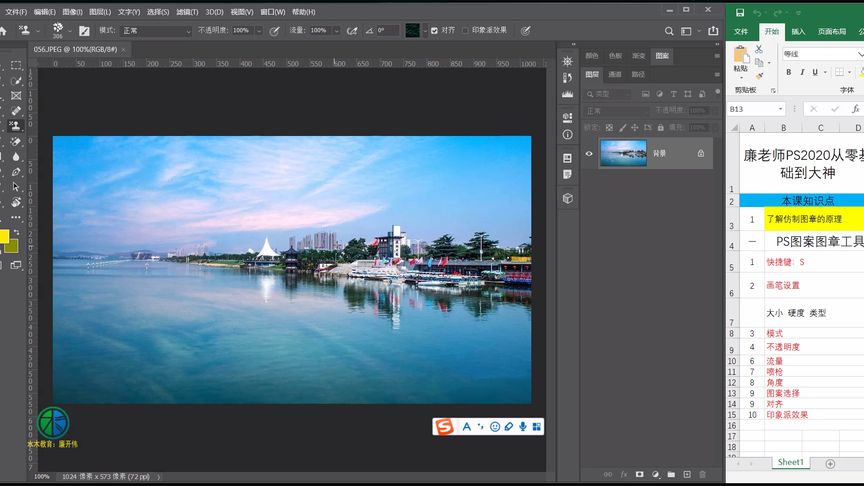Click the Excel save icon
This screenshot has width=864, height=486.
pyautogui.click(x=740, y=13)
